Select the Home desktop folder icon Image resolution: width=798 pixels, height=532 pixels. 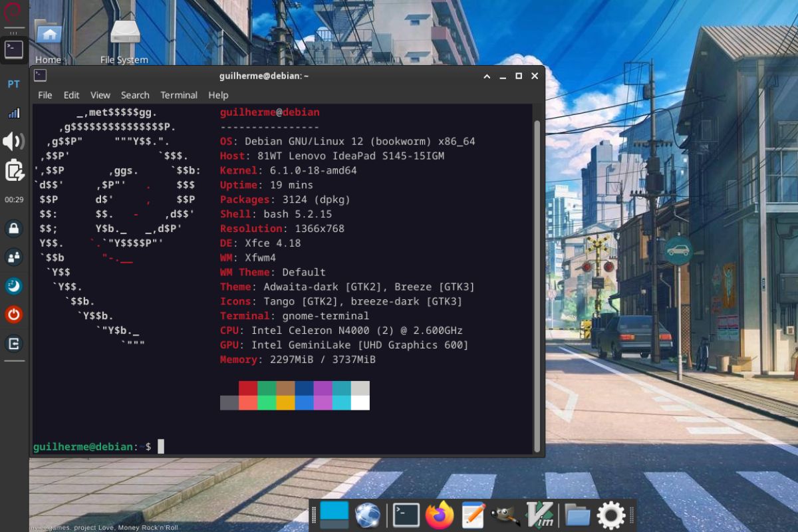tap(48, 41)
